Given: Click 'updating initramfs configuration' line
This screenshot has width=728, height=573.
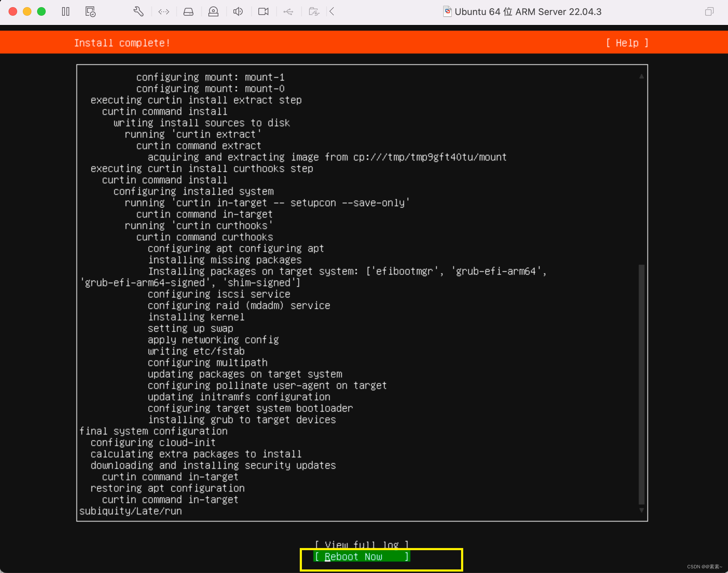Looking at the screenshot, I should (239, 397).
